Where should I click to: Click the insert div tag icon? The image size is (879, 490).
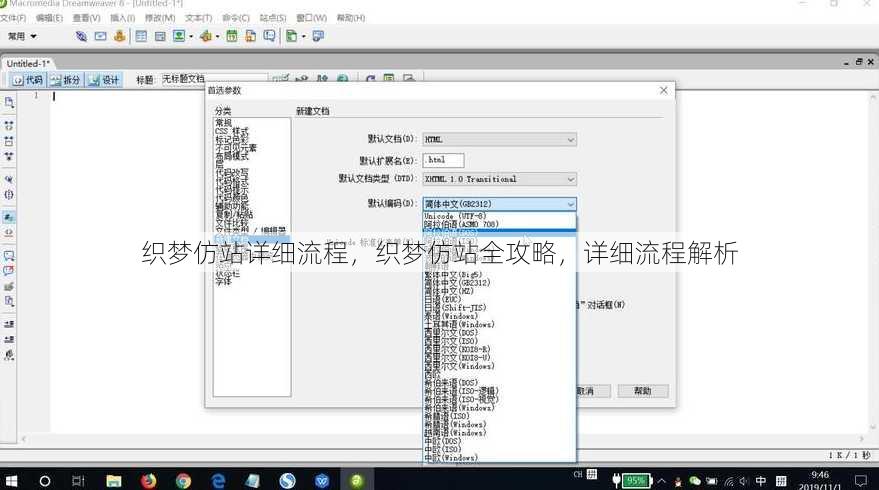pyautogui.click(x=160, y=36)
